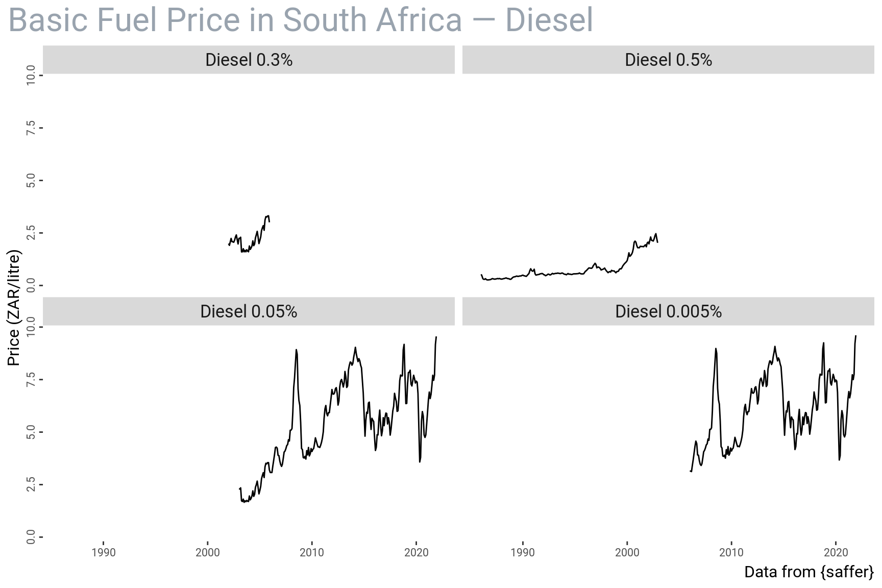Click the bottom-row 7.5 y-axis tick label
The height and width of the screenshot is (588, 882).
[31, 379]
